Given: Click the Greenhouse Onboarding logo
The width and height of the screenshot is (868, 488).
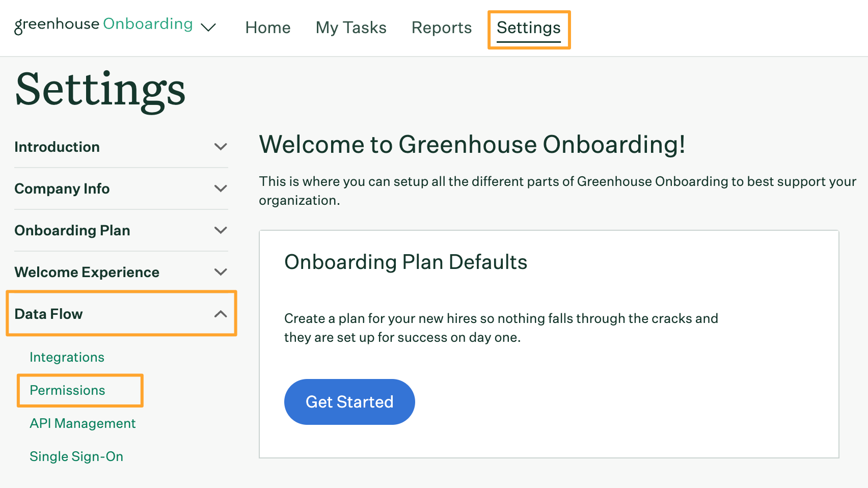Looking at the screenshot, I should [103, 25].
